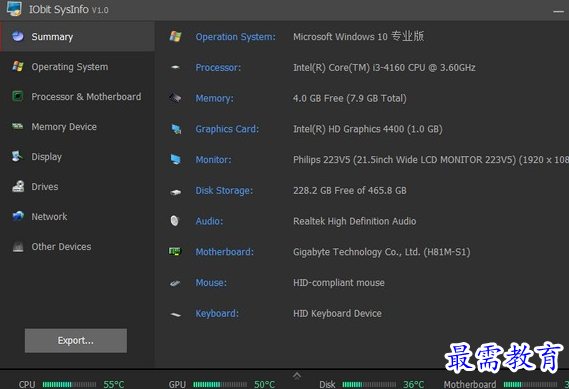The height and width of the screenshot is (389, 569).
Task: Click the Disk Storage link label
Action: click(224, 191)
